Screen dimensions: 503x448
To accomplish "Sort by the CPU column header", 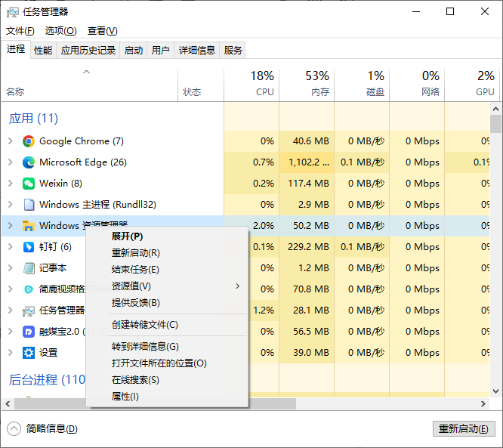I will [x=251, y=85].
